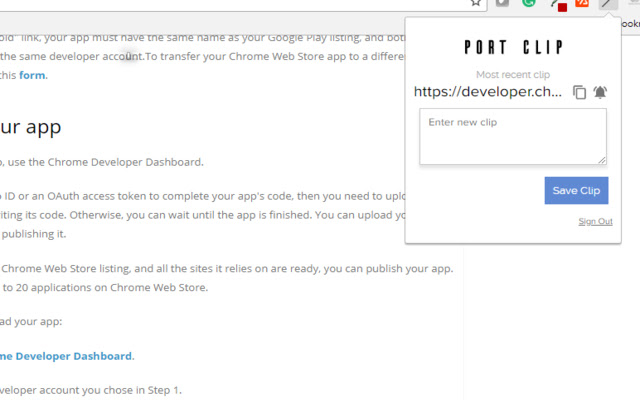640x400 pixels.
Task: Copy the most recent clip to clipboard
Action: pos(580,92)
